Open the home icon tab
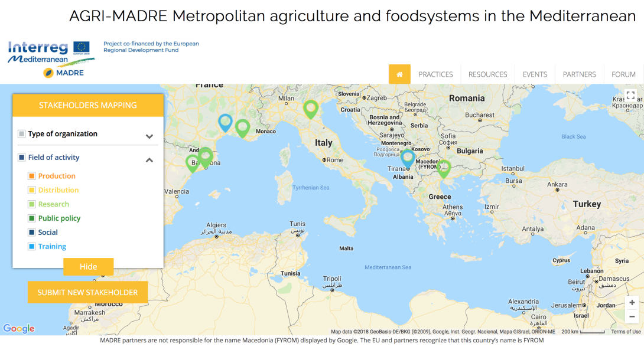644x350 pixels. pyautogui.click(x=399, y=74)
